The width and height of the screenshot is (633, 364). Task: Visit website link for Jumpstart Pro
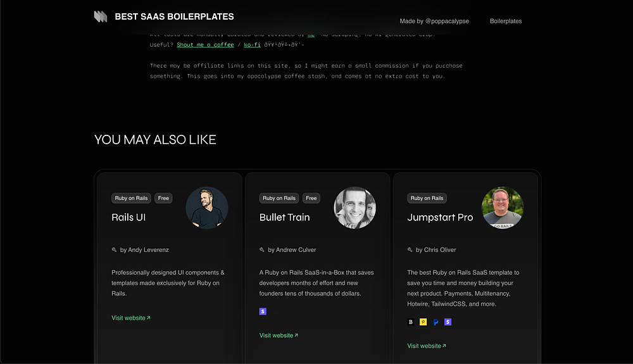click(426, 346)
